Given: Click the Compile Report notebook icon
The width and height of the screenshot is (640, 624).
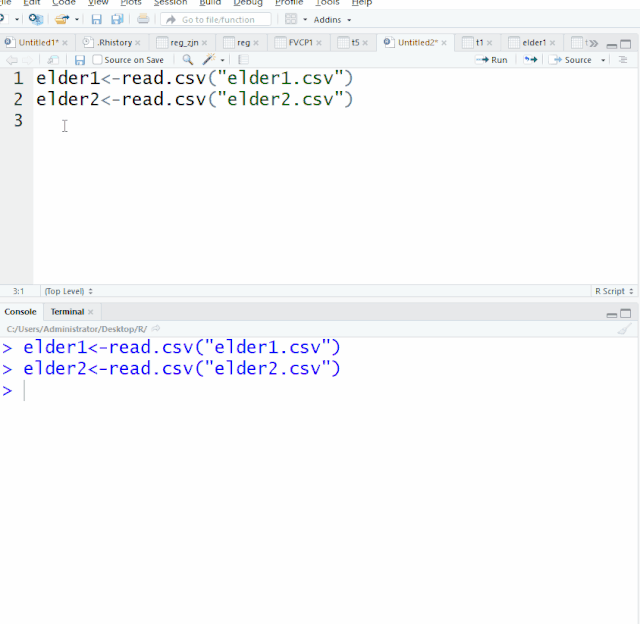Looking at the screenshot, I should pyautogui.click(x=243, y=60).
